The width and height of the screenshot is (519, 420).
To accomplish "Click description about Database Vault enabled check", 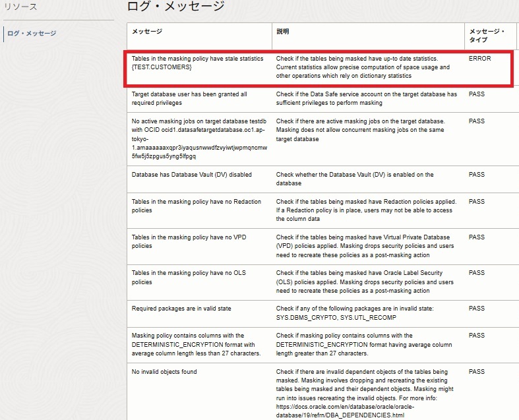I will coord(355,179).
